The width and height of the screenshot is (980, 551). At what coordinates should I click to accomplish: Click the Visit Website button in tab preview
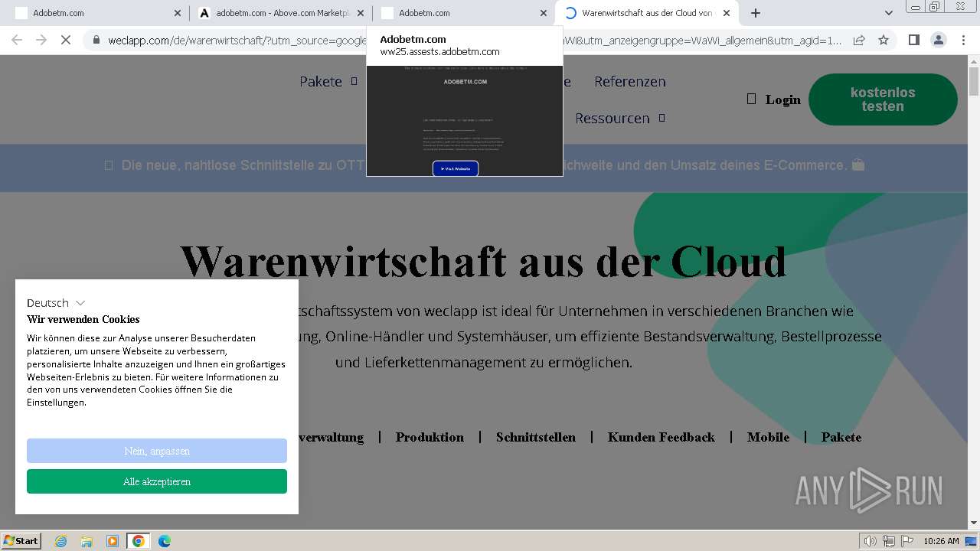coord(456,168)
